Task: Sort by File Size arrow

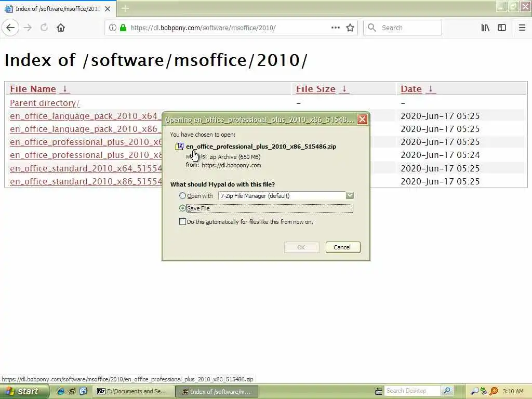Action: (344, 89)
